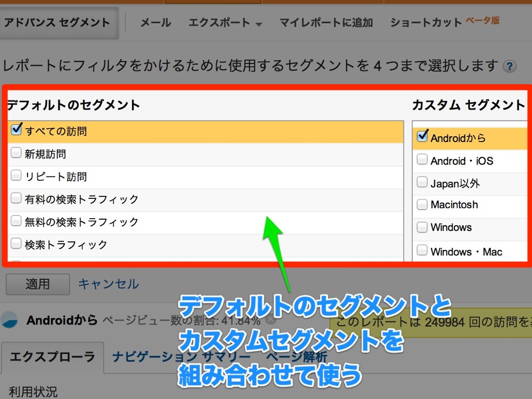Click ページビュー数の割合 41.84% text
Image resolution: width=532 pixels, height=399 pixels.
click(x=181, y=320)
